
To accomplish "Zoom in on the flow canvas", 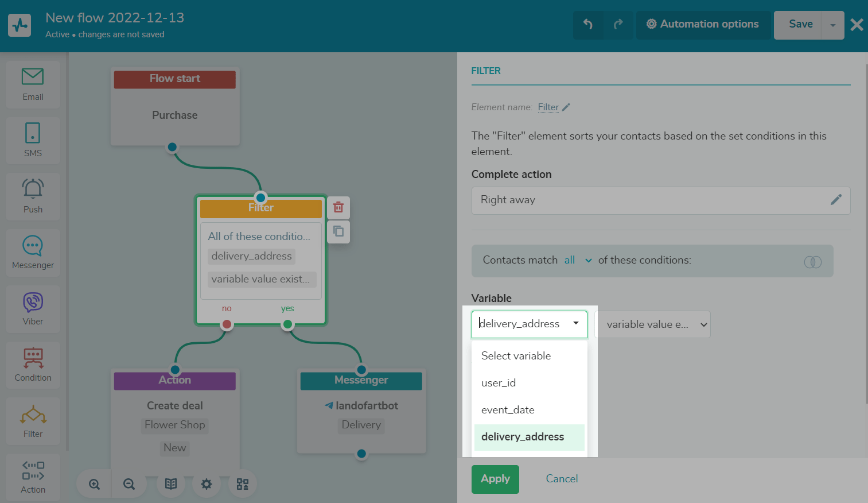I will [95, 484].
